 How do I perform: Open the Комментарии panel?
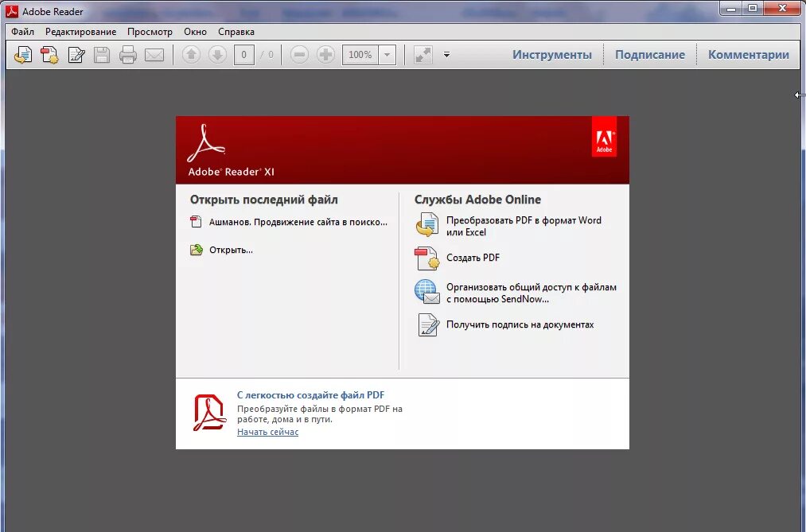749,54
